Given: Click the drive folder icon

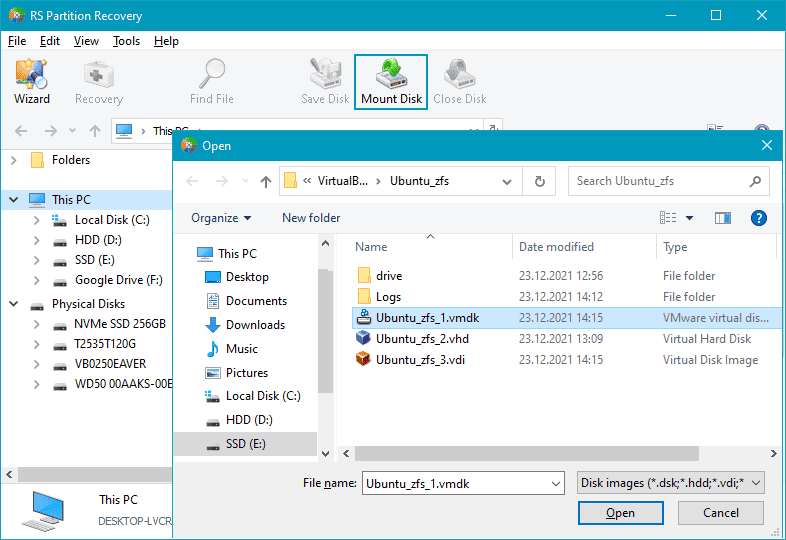Looking at the screenshot, I should pos(364,275).
